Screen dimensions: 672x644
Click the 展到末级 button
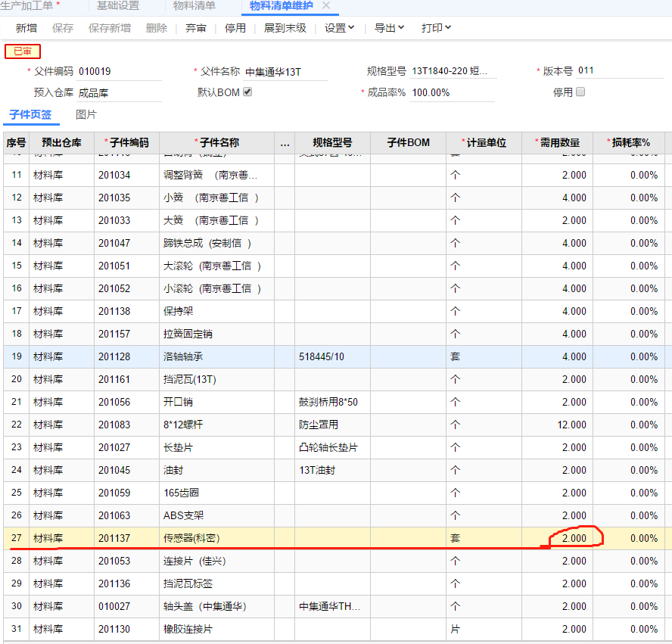[x=285, y=28]
